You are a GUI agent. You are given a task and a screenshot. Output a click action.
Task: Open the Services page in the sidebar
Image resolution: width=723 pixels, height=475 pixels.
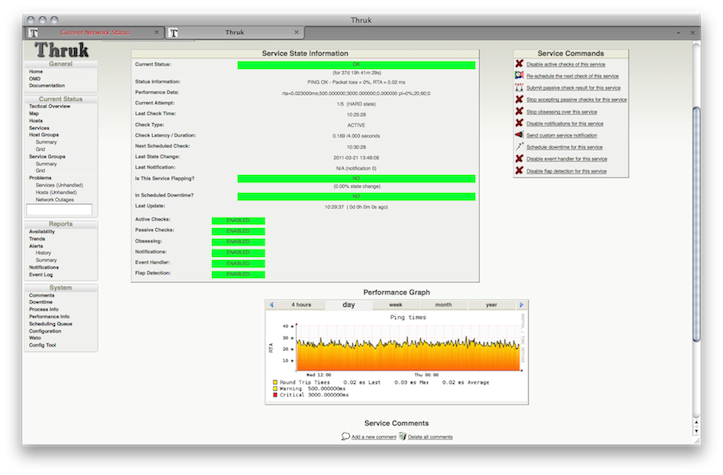click(39, 128)
